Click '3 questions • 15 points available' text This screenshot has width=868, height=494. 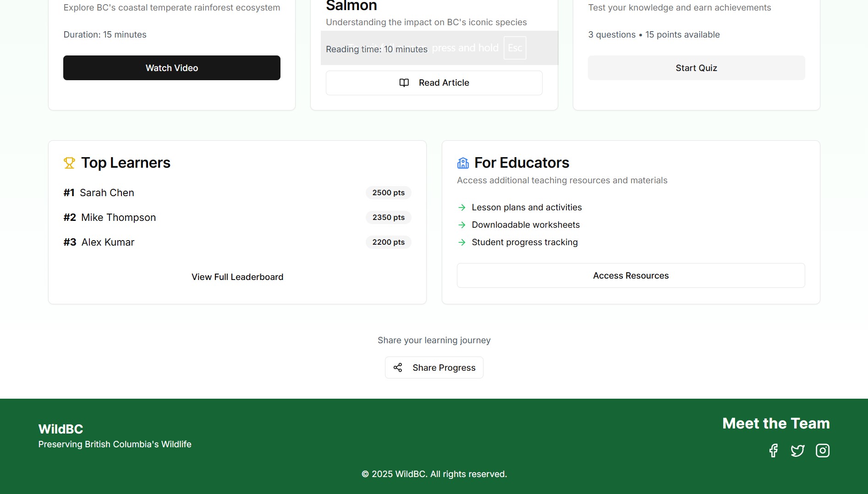tap(654, 35)
